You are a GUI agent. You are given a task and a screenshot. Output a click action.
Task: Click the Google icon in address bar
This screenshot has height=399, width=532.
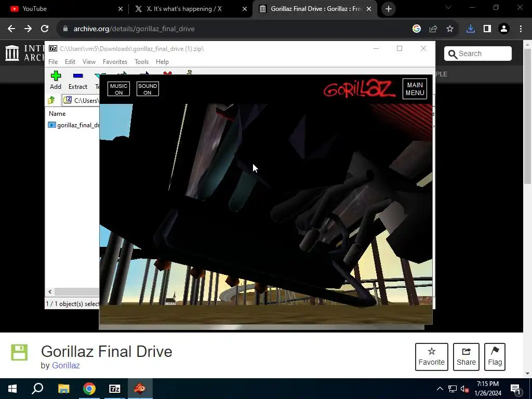(x=417, y=29)
